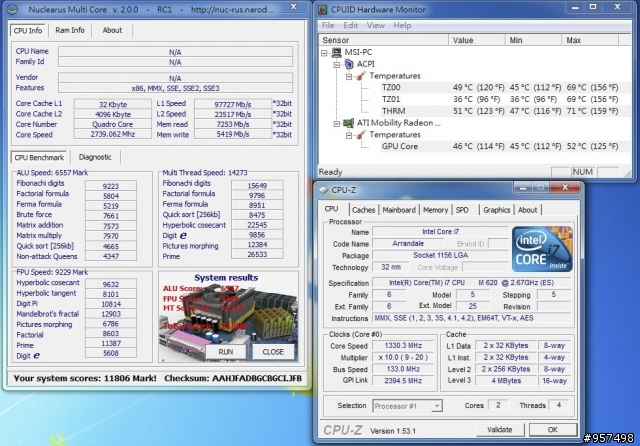The width and height of the screenshot is (640, 446).
Task: Collapse GPU Temperatures node
Action: coord(349,135)
